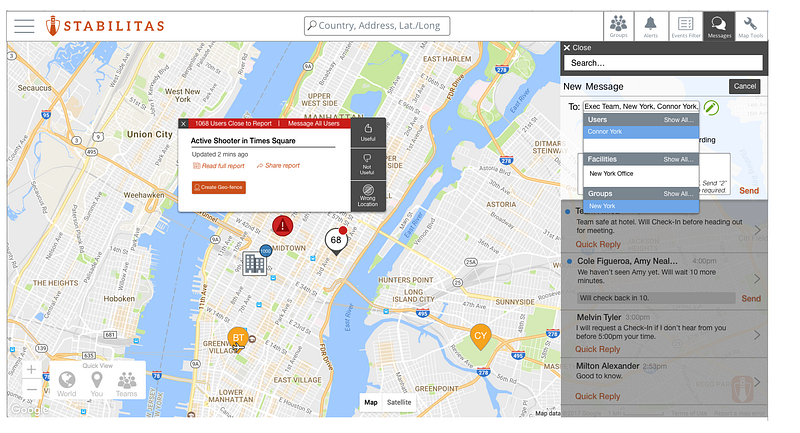
Task: Cancel the new message
Action: 744,86
